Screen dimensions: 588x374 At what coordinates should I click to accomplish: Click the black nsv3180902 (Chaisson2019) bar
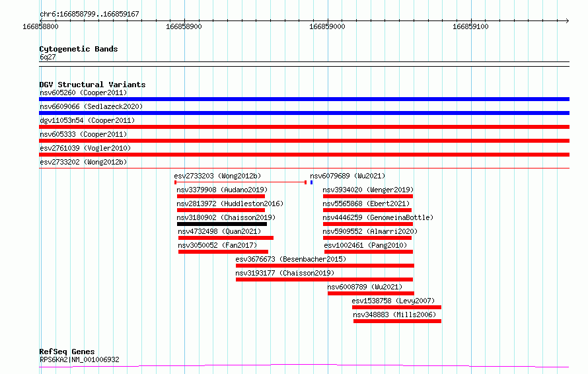(x=222, y=224)
